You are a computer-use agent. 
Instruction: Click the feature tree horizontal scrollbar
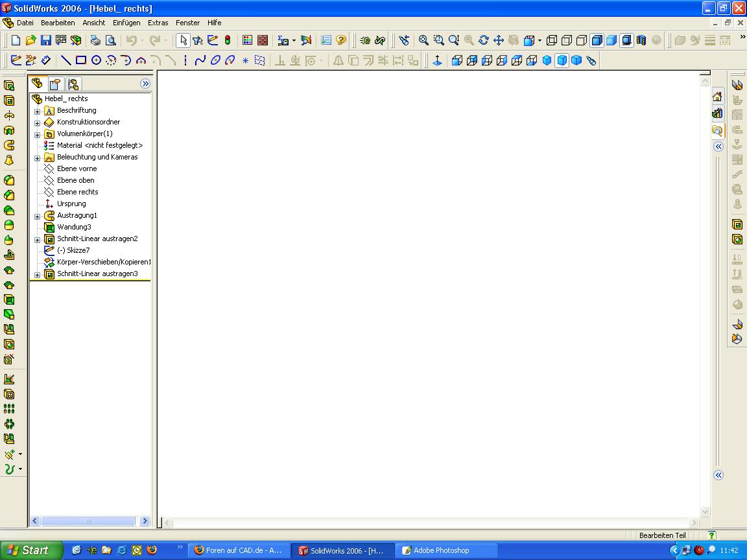coord(88,521)
